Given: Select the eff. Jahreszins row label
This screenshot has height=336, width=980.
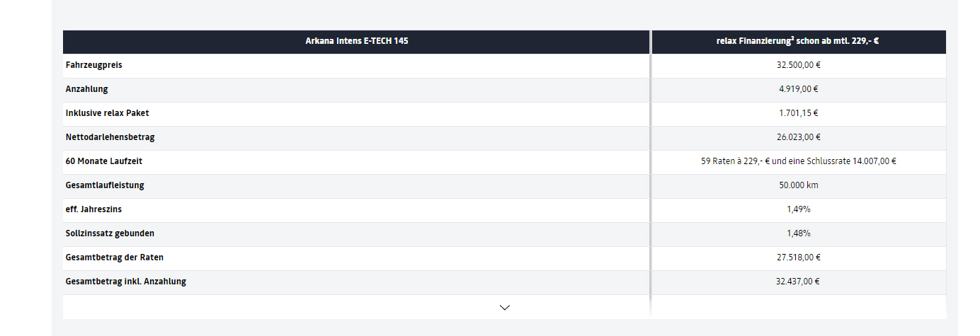Looking at the screenshot, I should (93, 209).
